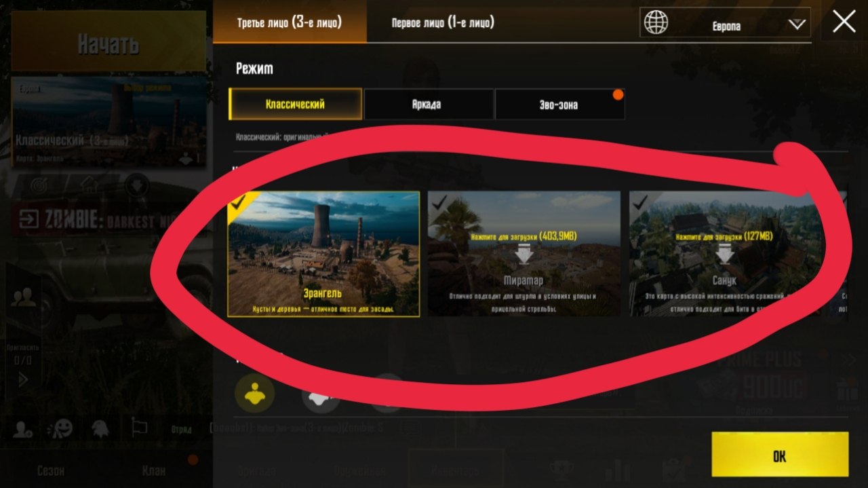
Task: Expand the region list with the chevron arrow
Action: pyautogui.click(x=796, y=25)
